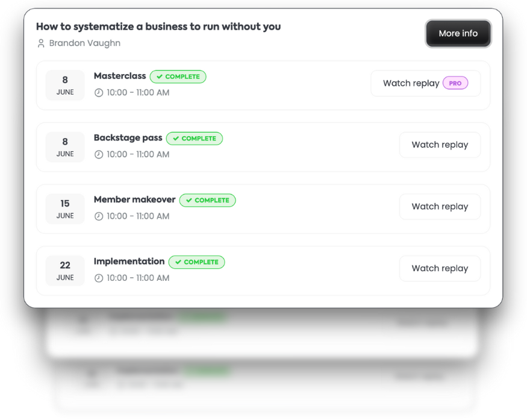Image resolution: width=527 pixels, height=420 pixels.
Task: Click the Complete badge beside Implementation
Action: [196, 262]
